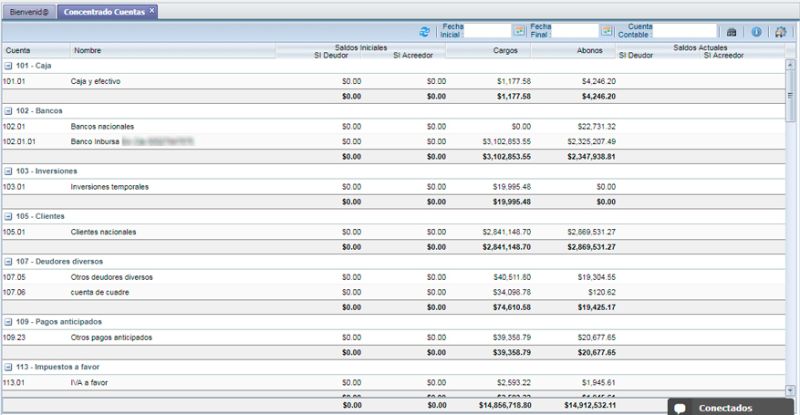Click the print icon in the toolbar

[780, 32]
